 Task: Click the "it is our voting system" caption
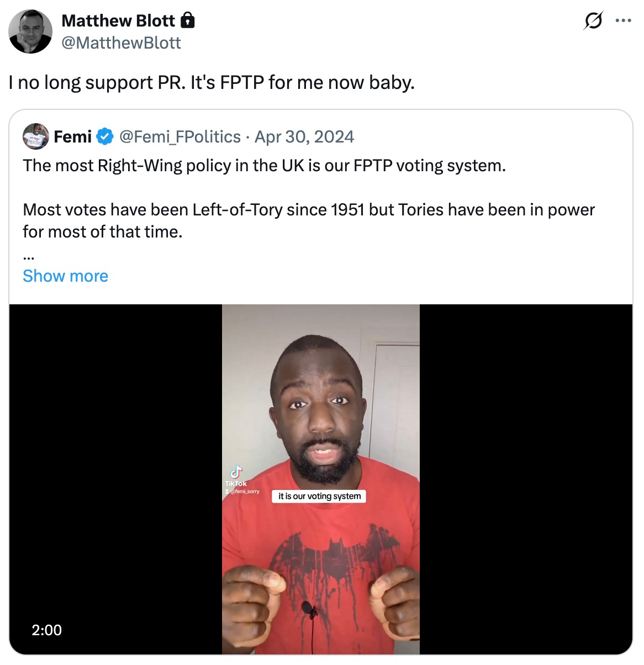[x=319, y=496]
